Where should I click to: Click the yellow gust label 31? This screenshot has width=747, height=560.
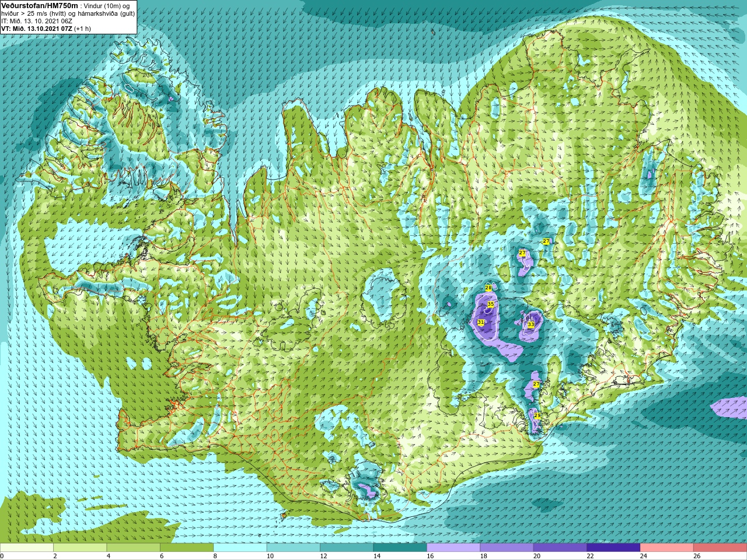[x=481, y=322]
